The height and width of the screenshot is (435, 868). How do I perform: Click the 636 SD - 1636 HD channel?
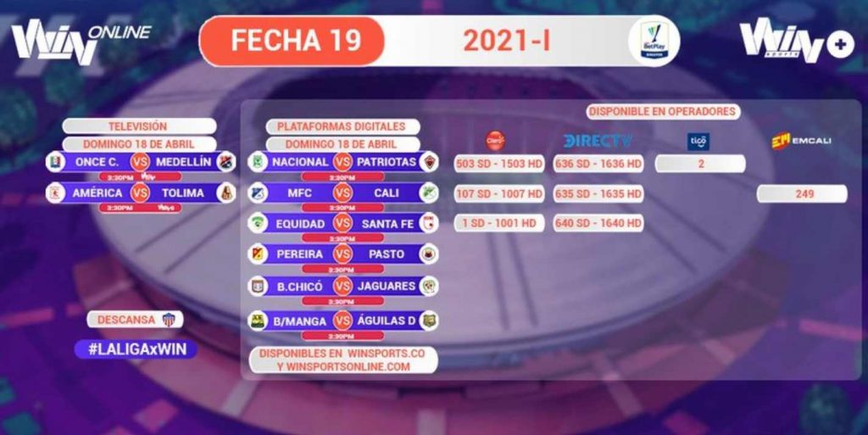point(598,164)
